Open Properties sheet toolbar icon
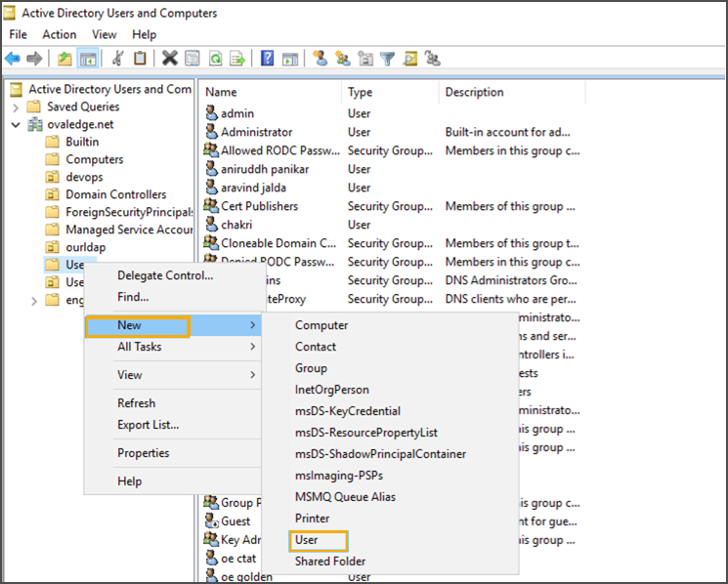728x584 pixels. point(193,59)
